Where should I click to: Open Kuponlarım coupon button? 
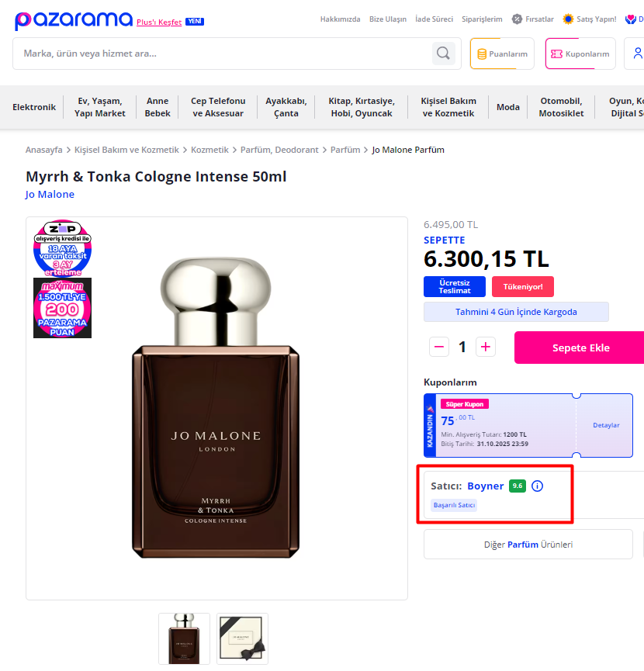point(580,54)
